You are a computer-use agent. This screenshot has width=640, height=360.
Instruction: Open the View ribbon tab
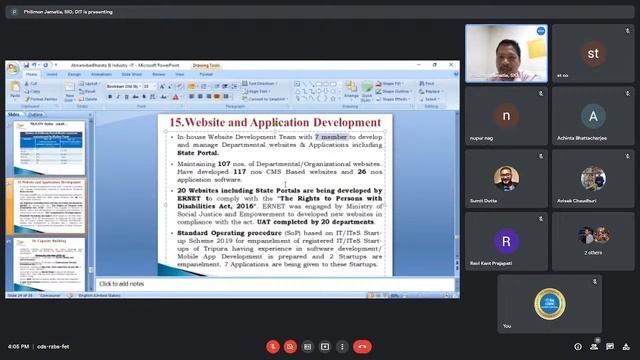(180, 74)
